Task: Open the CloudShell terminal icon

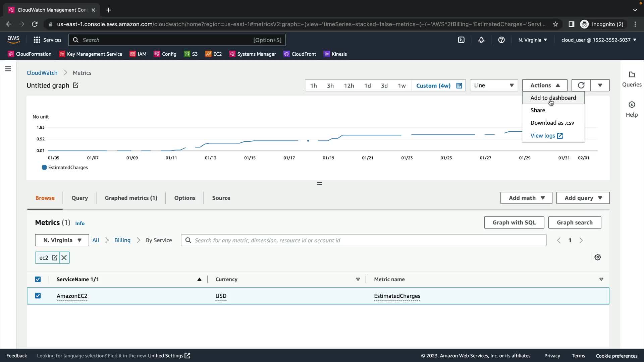Action: coord(461,40)
